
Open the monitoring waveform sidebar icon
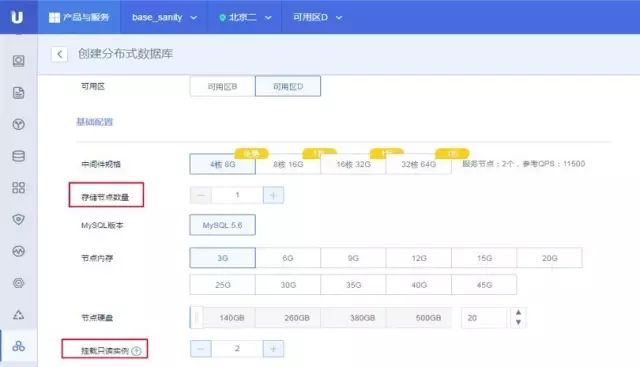(x=18, y=251)
